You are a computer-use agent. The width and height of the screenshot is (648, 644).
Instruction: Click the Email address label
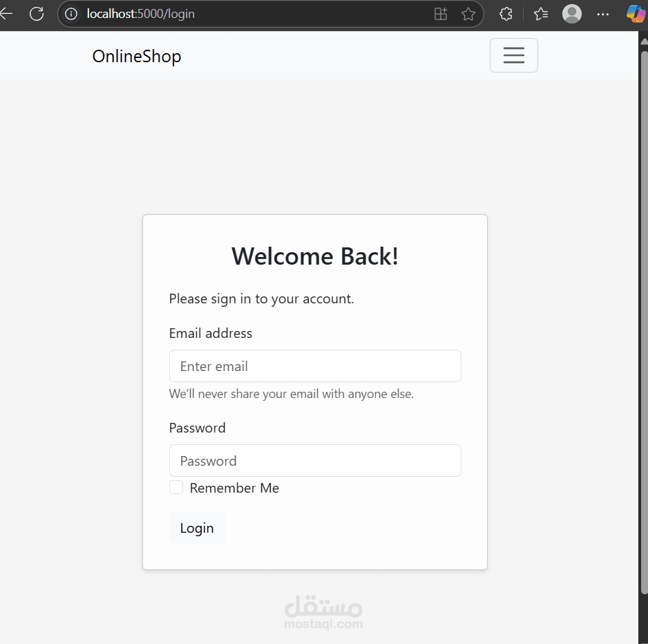click(x=210, y=333)
